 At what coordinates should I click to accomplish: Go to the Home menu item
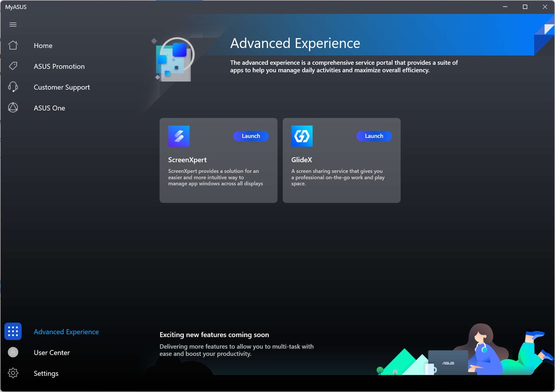point(43,46)
